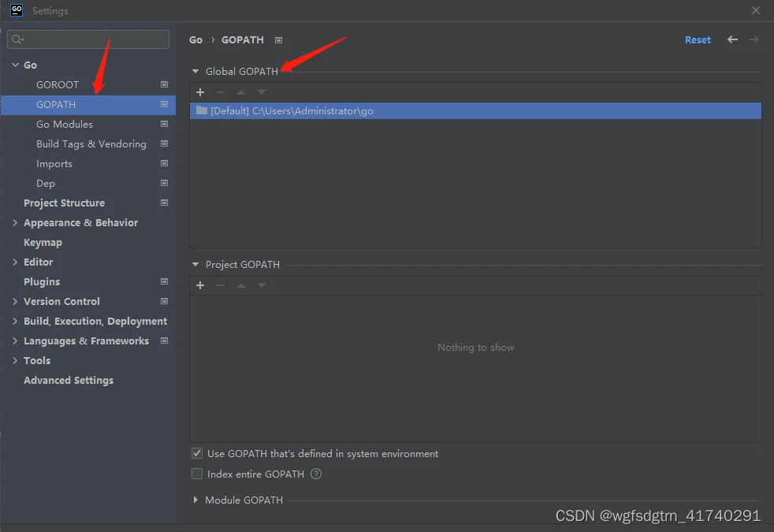Image resolution: width=774 pixels, height=532 pixels.
Task: Click project-level icon on GOROOT row
Action: [165, 84]
